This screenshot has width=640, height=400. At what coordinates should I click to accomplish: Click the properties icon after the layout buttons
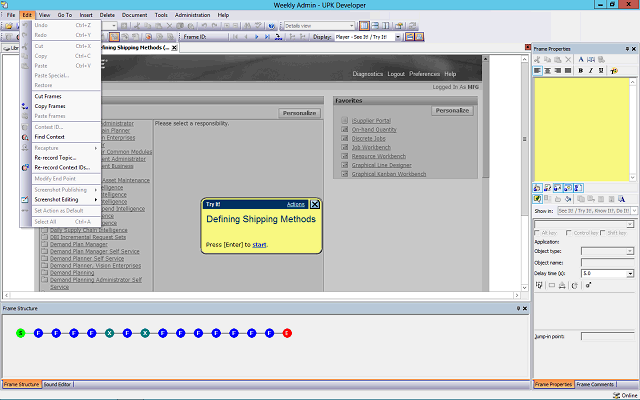(x=399, y=26)
